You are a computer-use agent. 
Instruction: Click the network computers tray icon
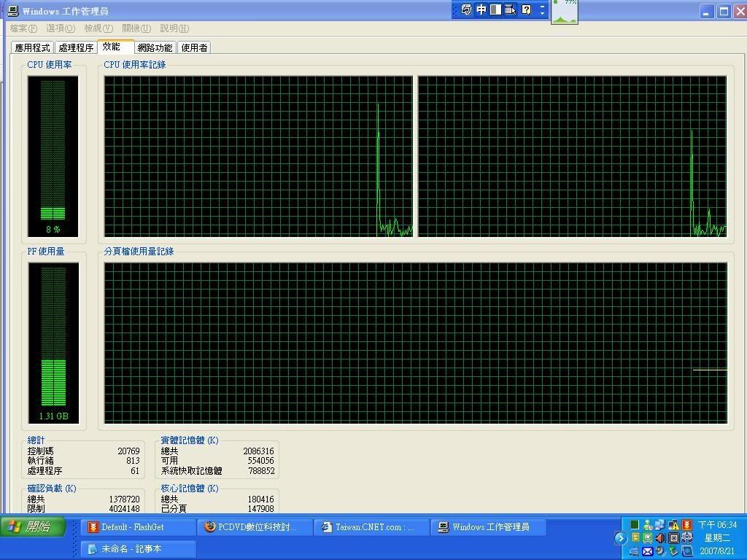coord(660,525)
